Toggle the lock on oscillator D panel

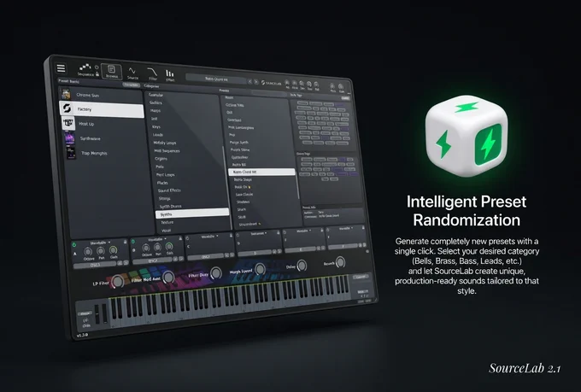pos(279,232)
